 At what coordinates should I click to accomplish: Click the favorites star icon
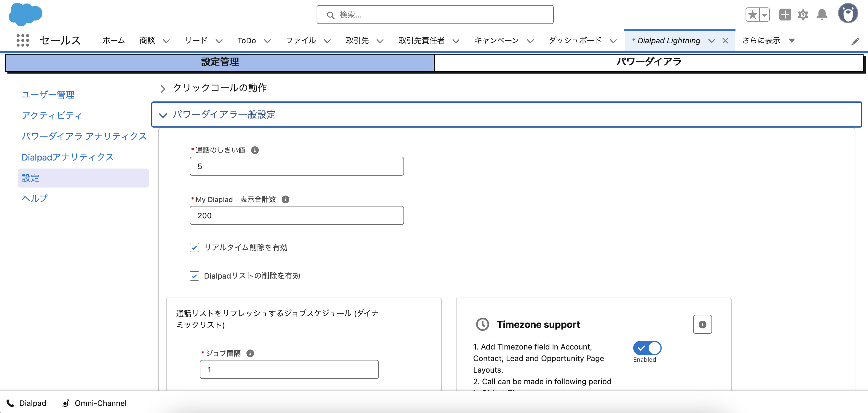(x=752, y=15)
